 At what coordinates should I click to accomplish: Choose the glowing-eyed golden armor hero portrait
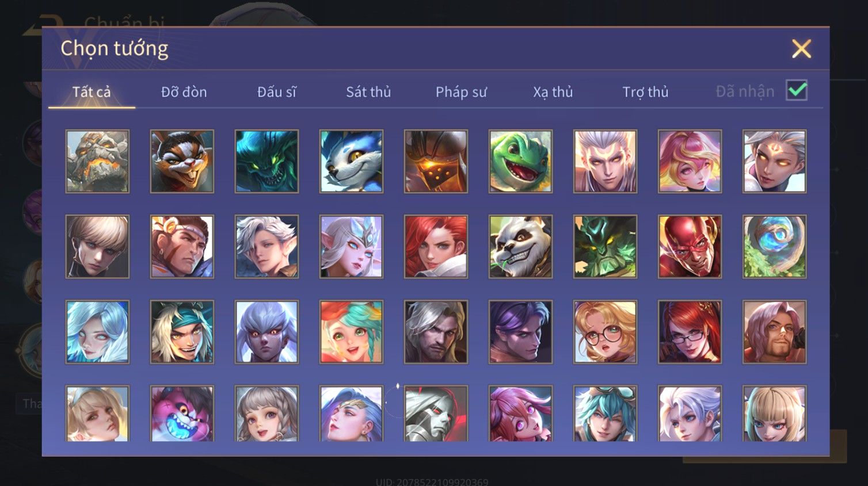[436, 161]
